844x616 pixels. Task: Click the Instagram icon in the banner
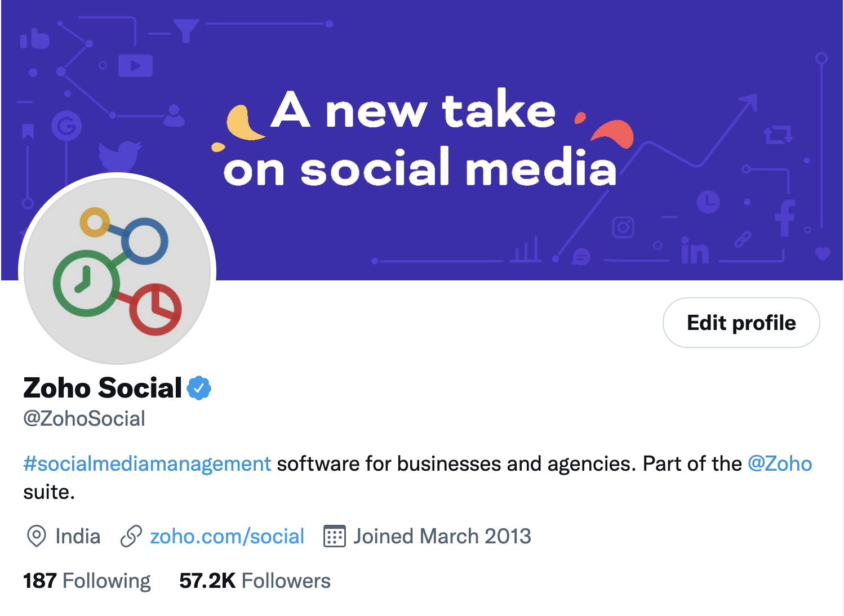(x=623, y=227)
